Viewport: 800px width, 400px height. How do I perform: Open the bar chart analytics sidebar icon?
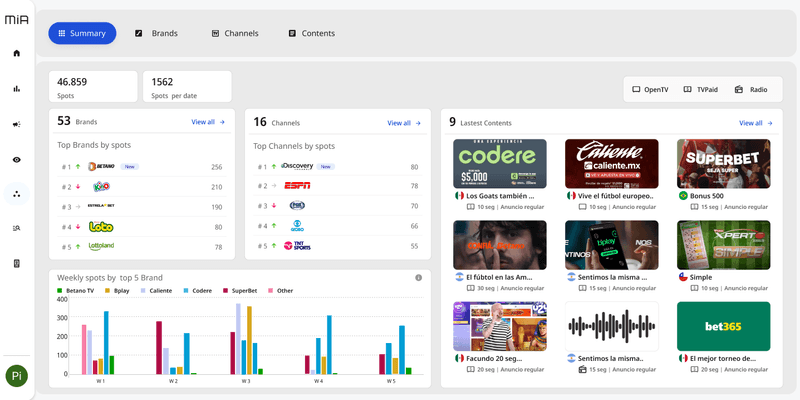coord(17,89)
